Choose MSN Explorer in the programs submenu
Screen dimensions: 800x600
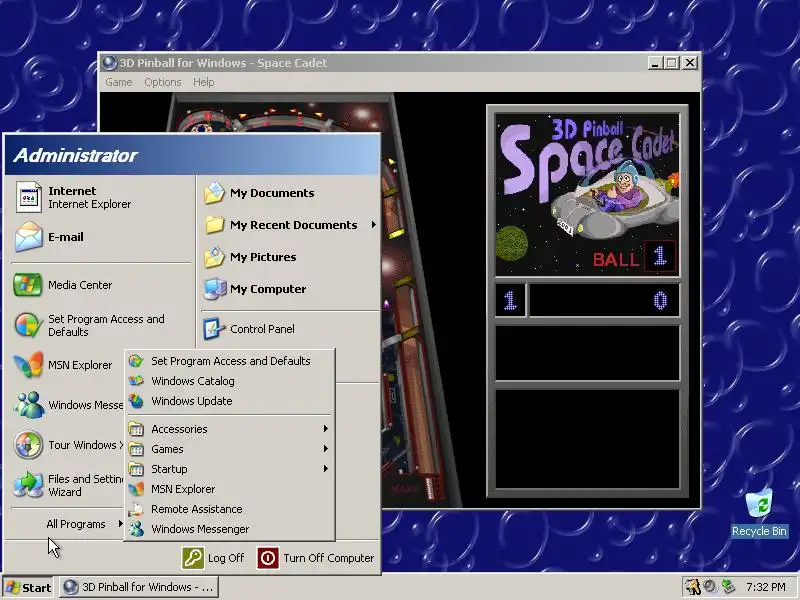pos(229,489)
